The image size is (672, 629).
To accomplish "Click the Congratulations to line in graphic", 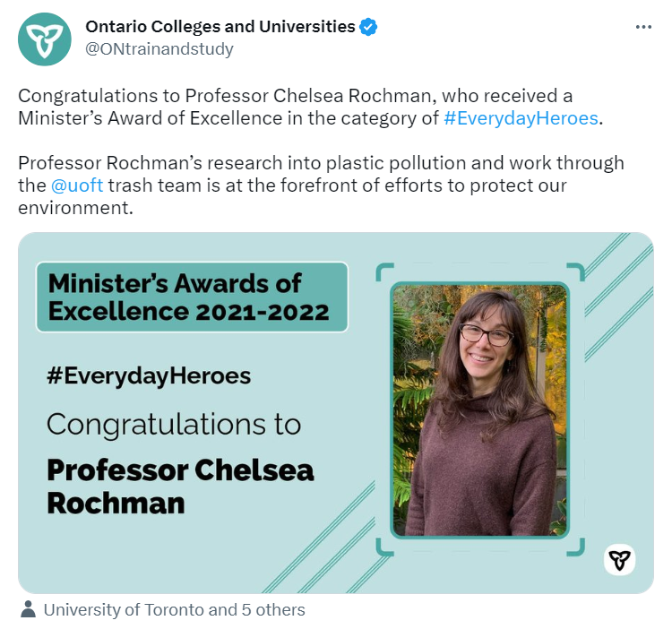I will pos(174,424).
